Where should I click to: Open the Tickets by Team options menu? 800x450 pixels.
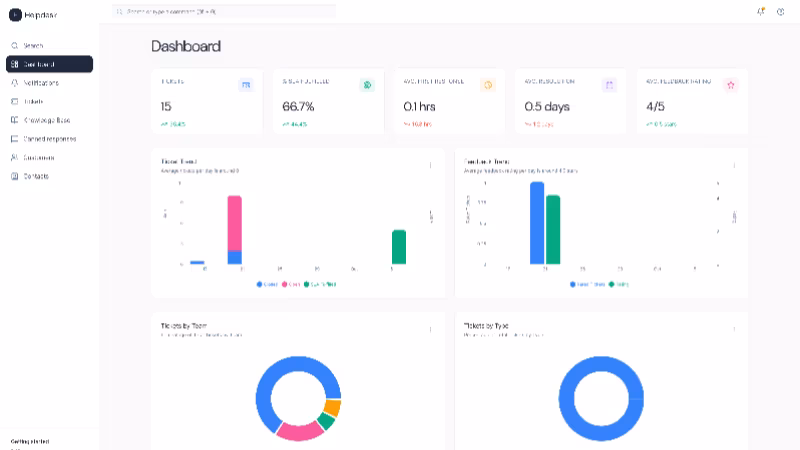pyautogui.click(x=431, y=330)
